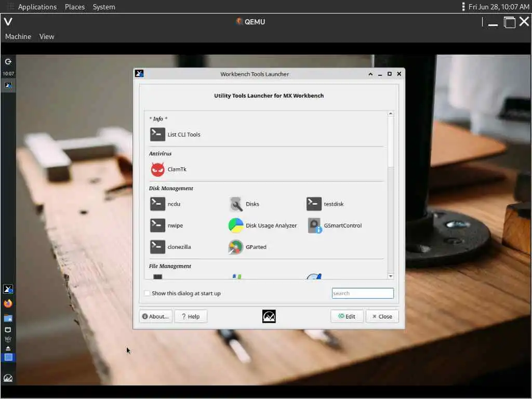
Task: Open Firefox from the left panel
Action: [8, 303]
